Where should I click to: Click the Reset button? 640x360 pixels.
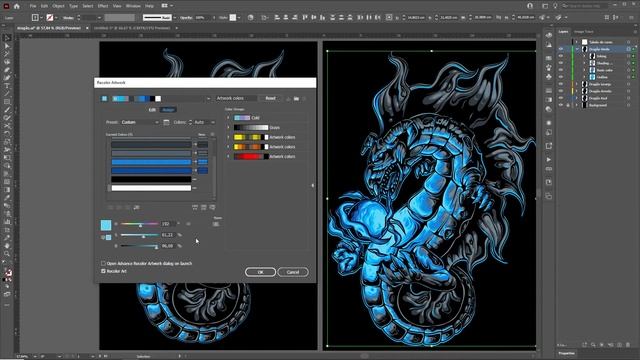point(270,98)
